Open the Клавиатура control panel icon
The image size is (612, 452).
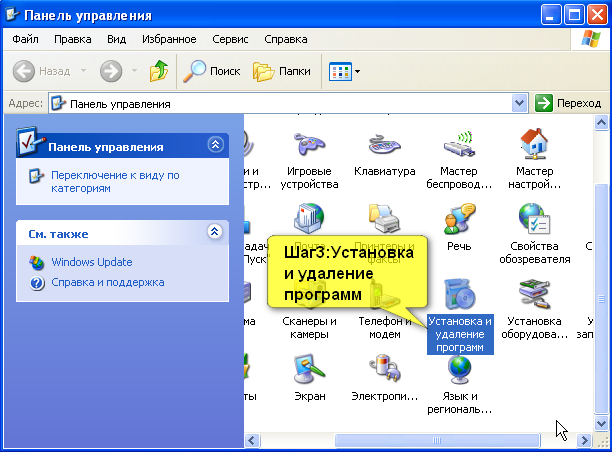[x=384, y=144]
